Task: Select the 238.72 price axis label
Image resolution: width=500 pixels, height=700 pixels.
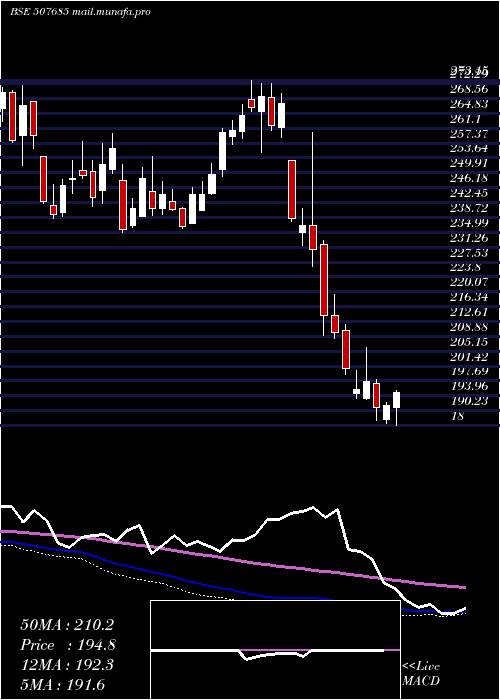Action: point(468,208)
